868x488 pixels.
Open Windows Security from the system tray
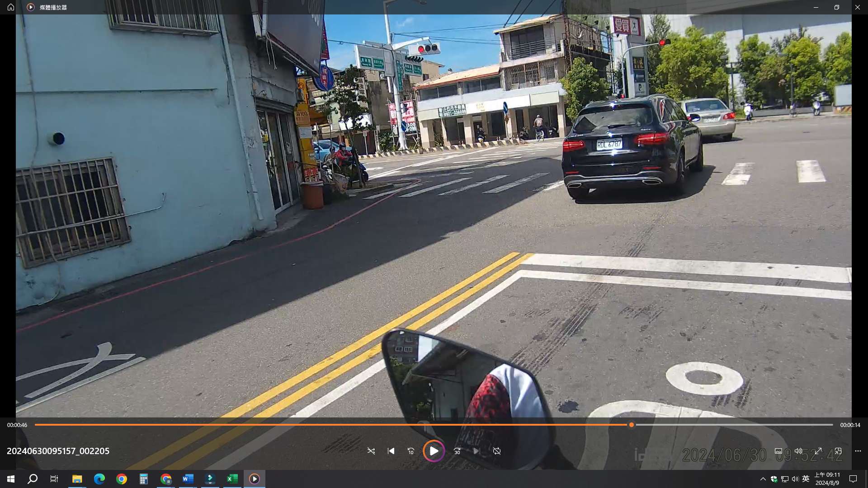[x=774, y=479]
